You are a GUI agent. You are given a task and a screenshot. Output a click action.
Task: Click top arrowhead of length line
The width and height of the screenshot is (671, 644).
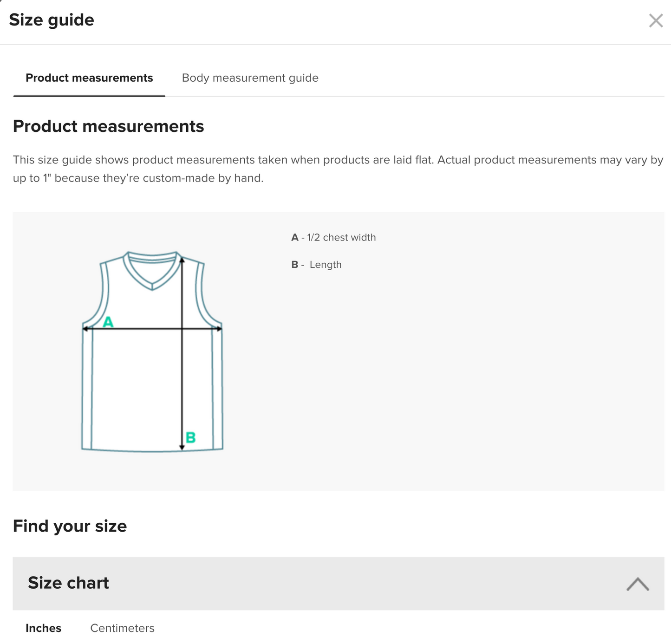click(182, 260)
